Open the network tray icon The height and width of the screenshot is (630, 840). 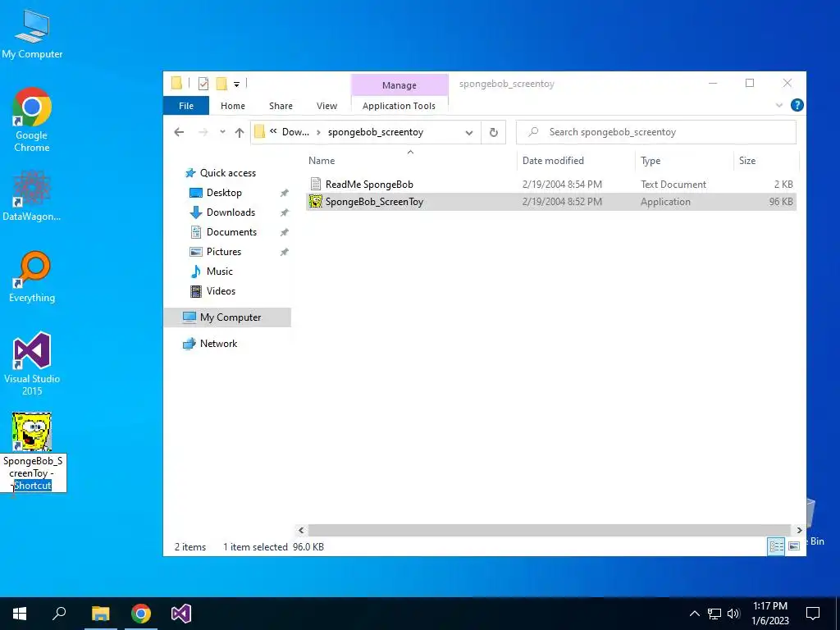pos(714,614)
